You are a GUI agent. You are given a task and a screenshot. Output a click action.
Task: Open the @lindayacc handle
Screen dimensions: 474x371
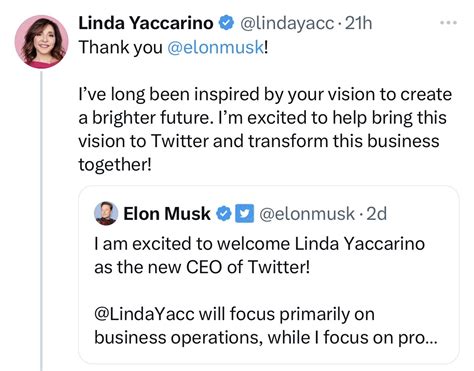[287, 23]
